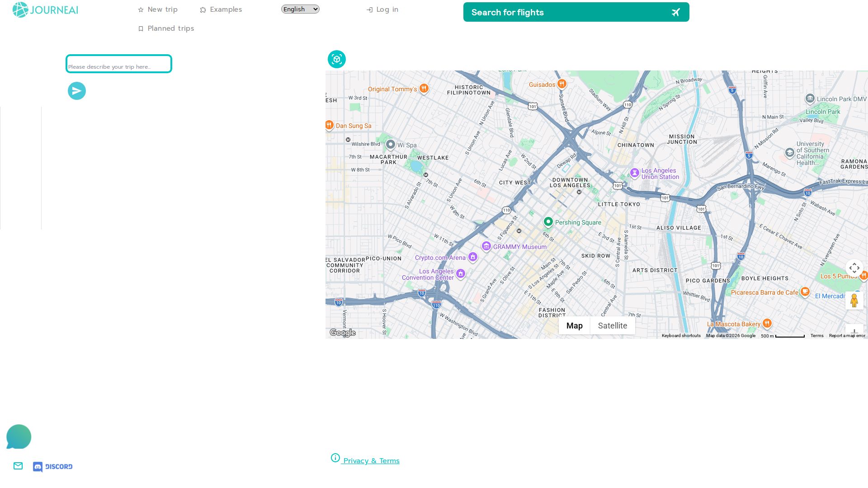Image resolution: width=868 pixels, height=488 pixels.
Task: Go to Planned trips
Action: tap(166, 28)
